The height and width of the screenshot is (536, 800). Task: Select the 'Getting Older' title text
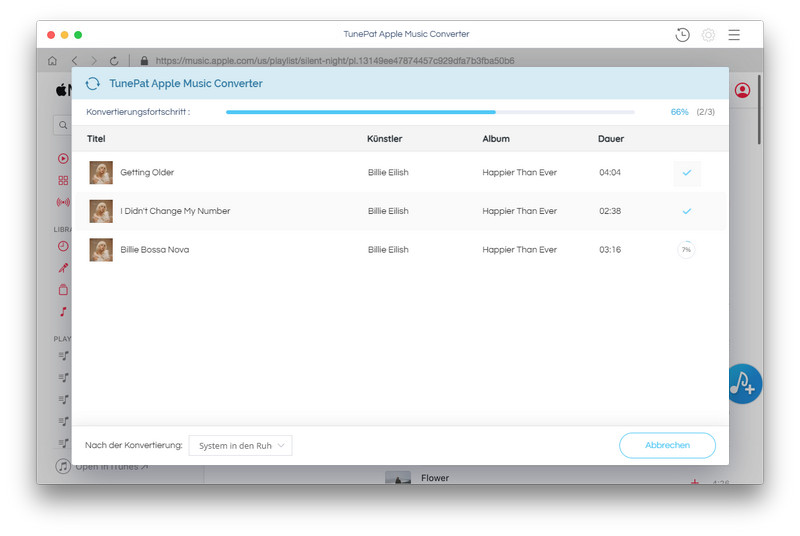[147, 172]
